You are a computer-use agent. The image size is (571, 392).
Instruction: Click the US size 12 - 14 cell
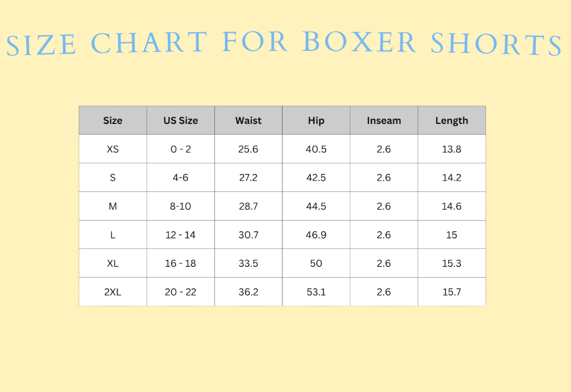pyautogui.click(x=181, y=235)
